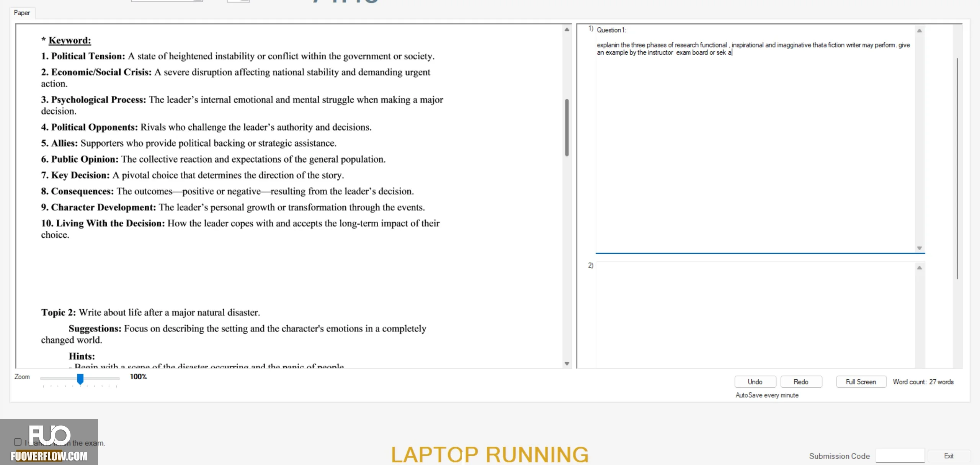980x465 pixels.
Task: Switch to the Paper tab
Action: click(22, 13)
